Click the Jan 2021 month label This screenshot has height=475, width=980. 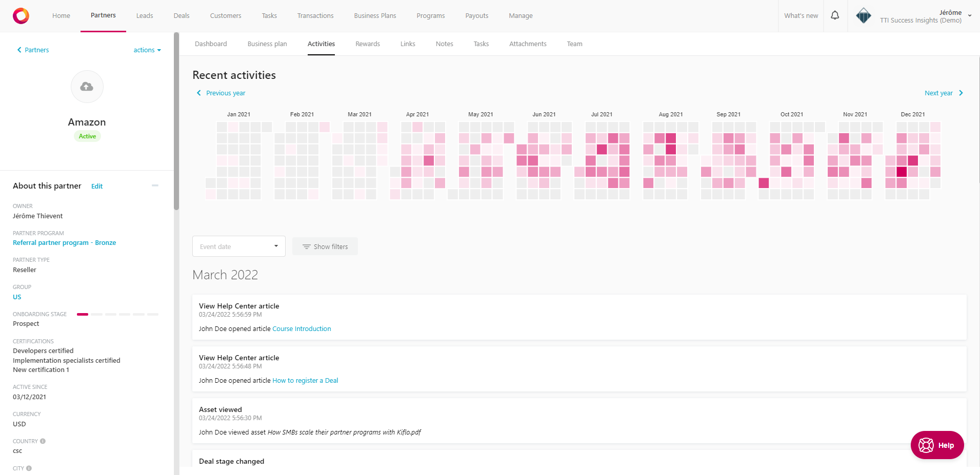coord(238,114)
